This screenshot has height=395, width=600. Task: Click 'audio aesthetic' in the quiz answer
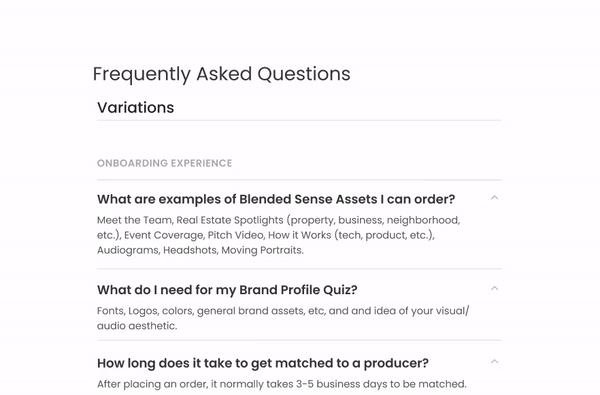137,326
